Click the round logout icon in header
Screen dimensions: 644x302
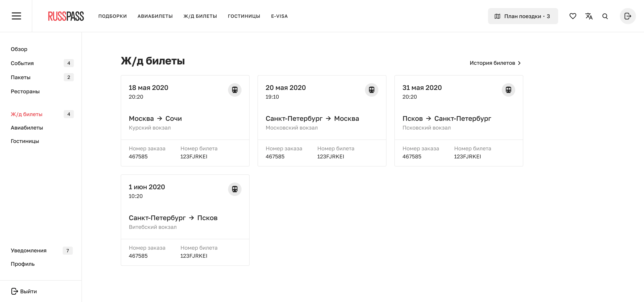[628, 16]
